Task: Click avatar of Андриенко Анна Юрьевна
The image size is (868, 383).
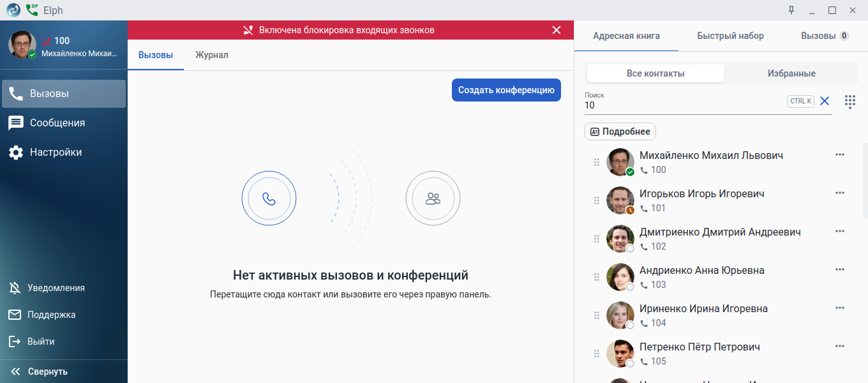Action: tap(620, 277)
